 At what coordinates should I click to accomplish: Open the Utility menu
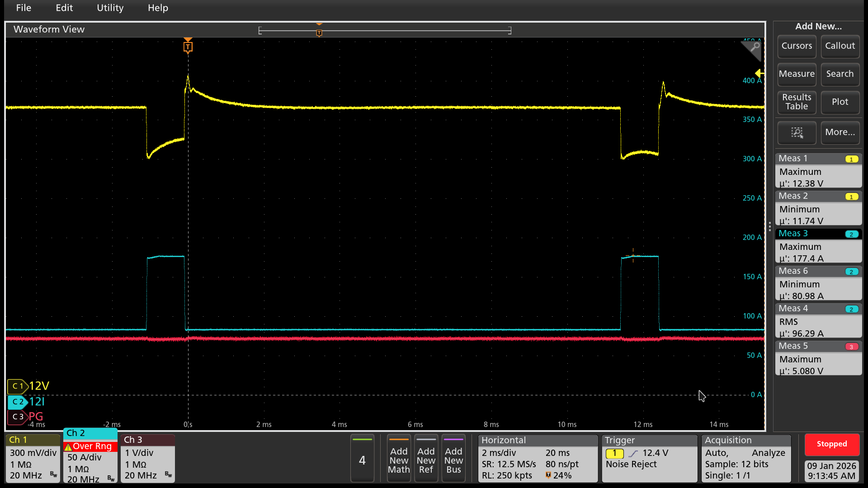pos(110,8)
